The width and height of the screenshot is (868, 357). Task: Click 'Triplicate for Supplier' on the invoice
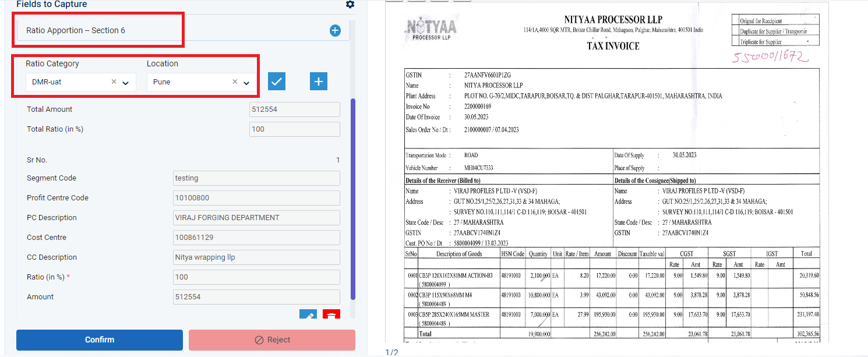761,42
